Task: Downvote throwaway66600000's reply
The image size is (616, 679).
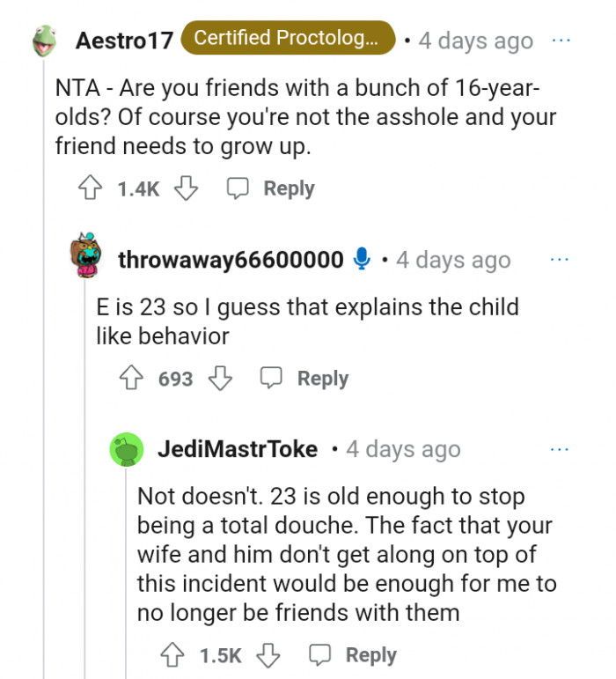Action: (x=220, y=379)
